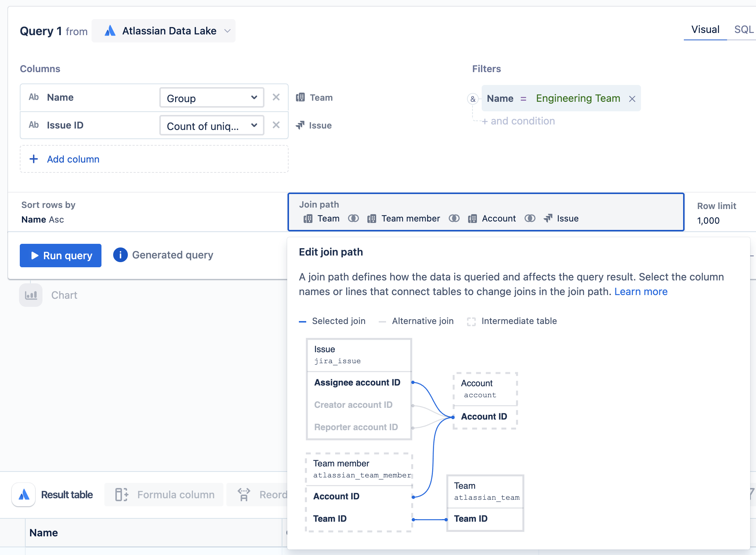Click the Generated query info icon
The image size is (756, 555).
(120, 255)
